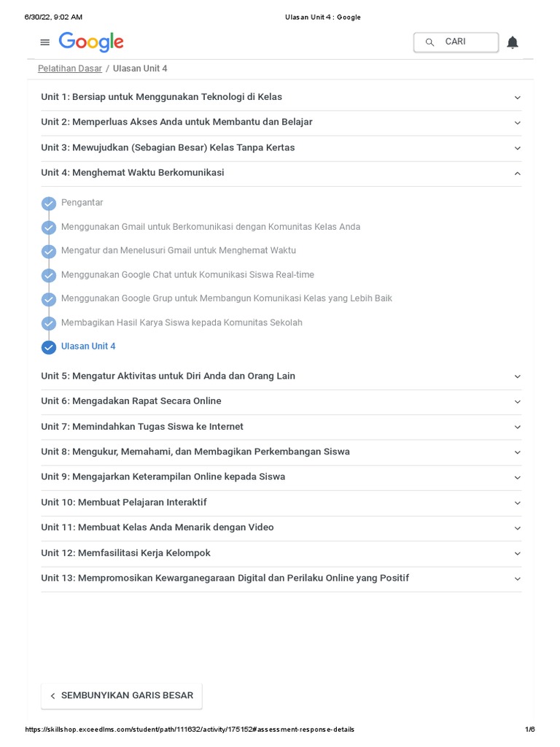The height and width of the screenshot is (747, 560).
Task: Open the hamburger menu icon
Action: (45, 42)
